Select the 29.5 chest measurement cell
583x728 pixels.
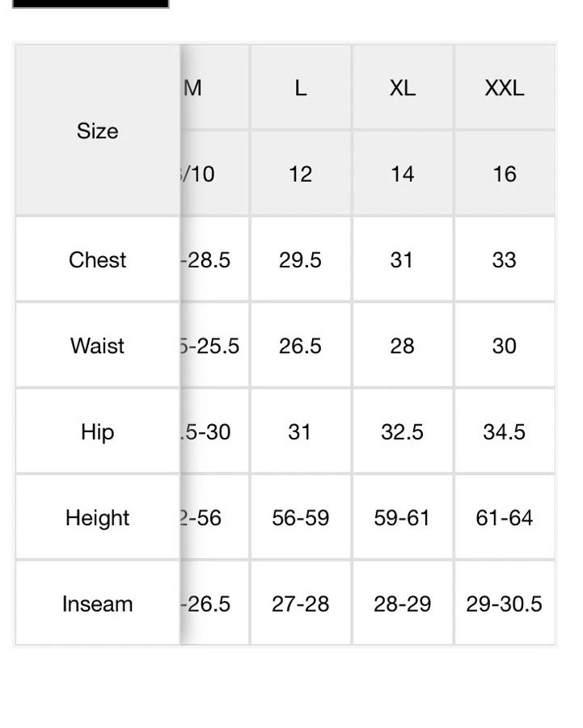point(301,259)
